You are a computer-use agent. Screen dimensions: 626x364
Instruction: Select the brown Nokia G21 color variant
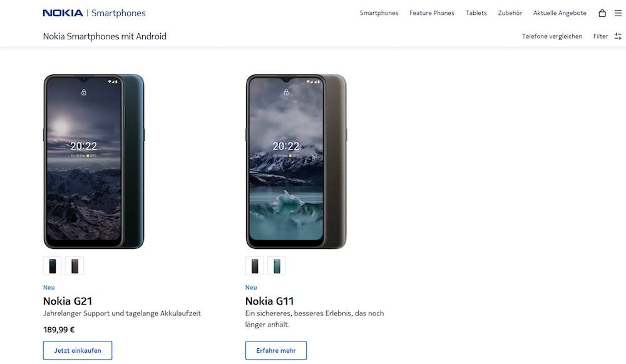click(x=74, y=266)
